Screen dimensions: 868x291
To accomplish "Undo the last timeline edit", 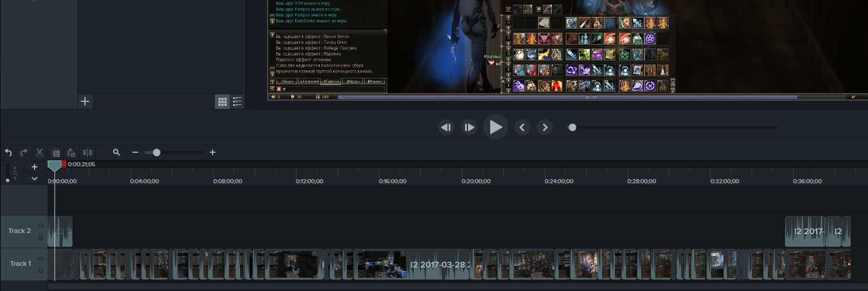I will click(x=9, y=153).
